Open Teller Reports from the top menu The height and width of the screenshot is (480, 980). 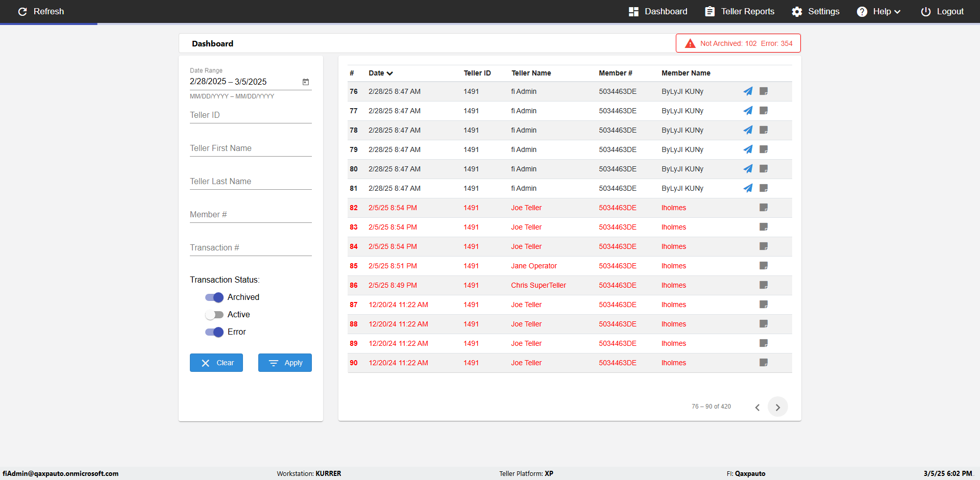740,11
